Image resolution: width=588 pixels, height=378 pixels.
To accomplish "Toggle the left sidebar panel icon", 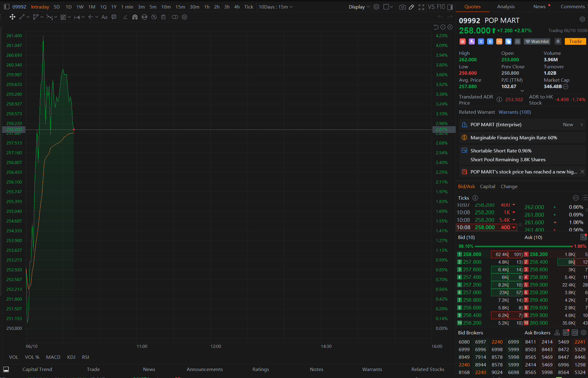I will [x=6, y=7].
